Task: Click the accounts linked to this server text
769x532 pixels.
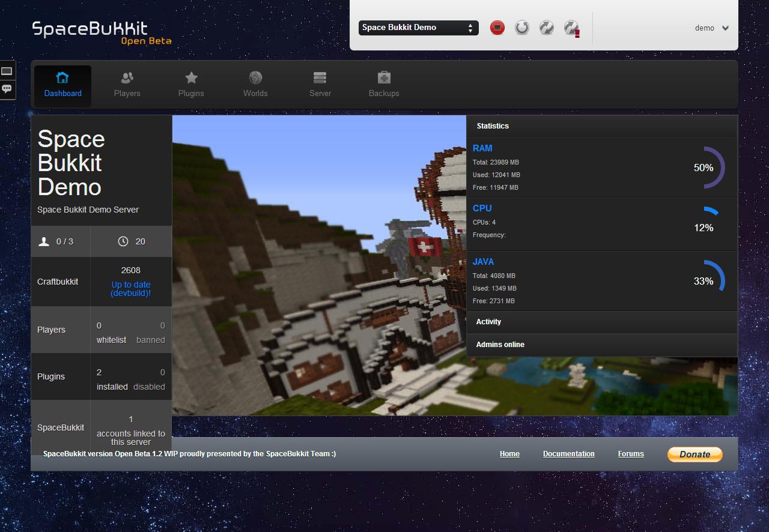Action: pos(131,438)
